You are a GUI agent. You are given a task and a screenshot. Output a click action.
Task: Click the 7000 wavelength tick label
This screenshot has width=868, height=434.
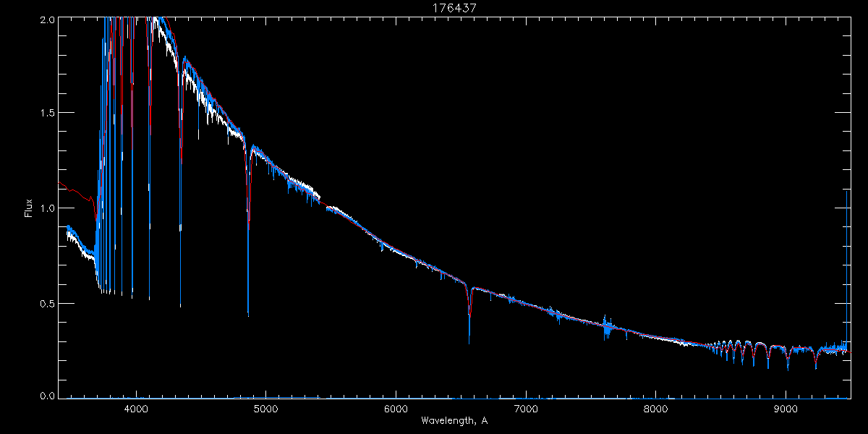point(525,408)
